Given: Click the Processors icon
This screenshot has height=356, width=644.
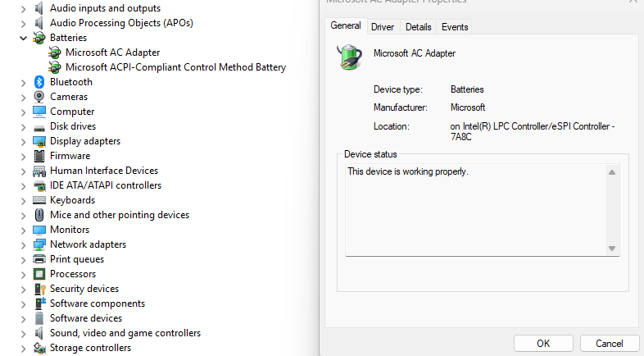Looking at the screenshot, I should point(39,274).
